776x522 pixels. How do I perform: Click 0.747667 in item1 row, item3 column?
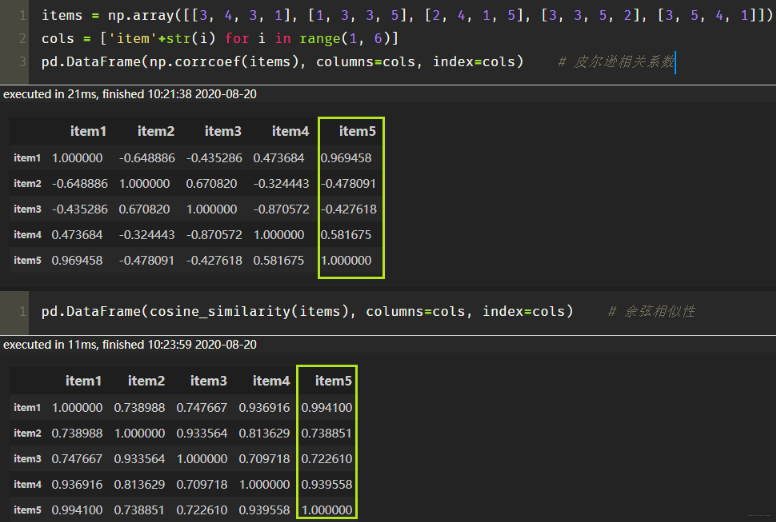coord(202,407)
